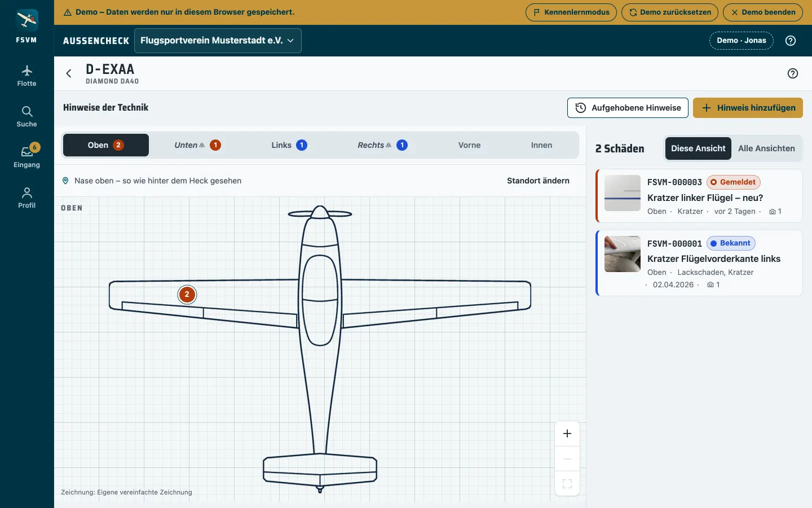Open thumbnail of damage FSVM-000001
Image resolution: width=812 pixels, height=508 pixels.
pos(623,254)
